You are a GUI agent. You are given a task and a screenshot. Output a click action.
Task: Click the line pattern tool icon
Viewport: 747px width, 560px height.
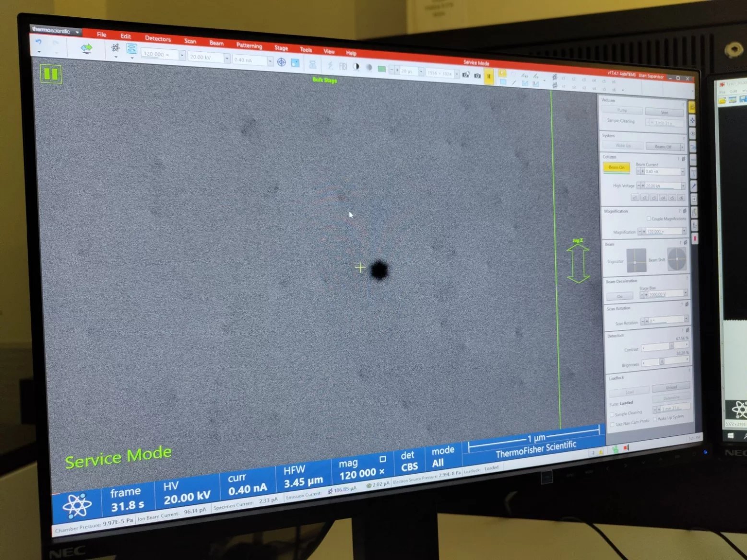[514, 83]
